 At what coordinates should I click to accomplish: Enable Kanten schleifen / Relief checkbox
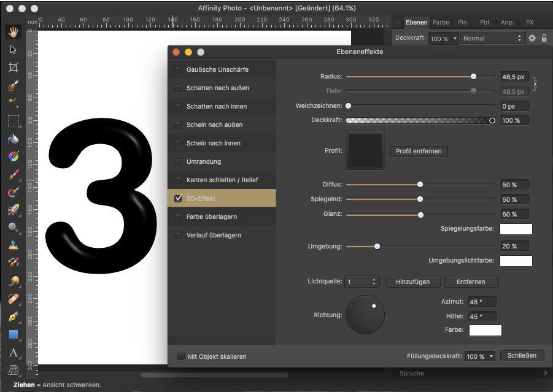click(x=178, y=180)
